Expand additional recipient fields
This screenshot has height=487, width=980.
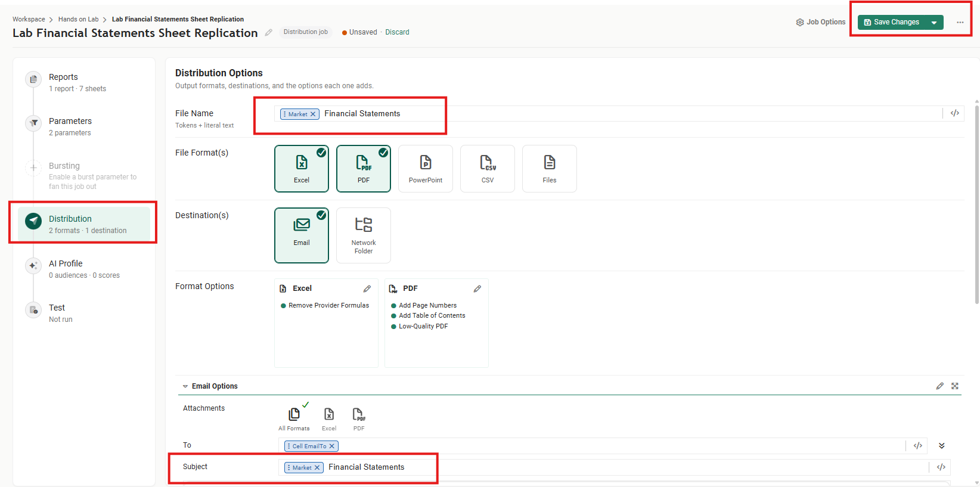tap(942, 445)
